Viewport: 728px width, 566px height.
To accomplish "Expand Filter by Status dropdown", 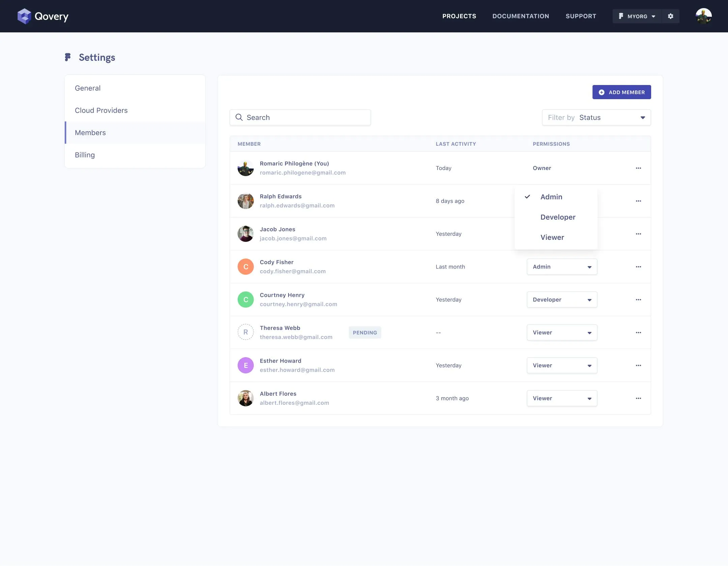I will (x=596, y=117).
